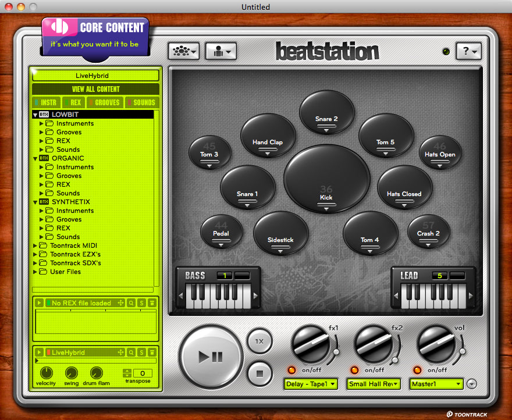Image resolution: width=512 pixels, height=420 pixels.
Task: Click the S icon in the LiveHybrid groove panel
Action: 141,352
